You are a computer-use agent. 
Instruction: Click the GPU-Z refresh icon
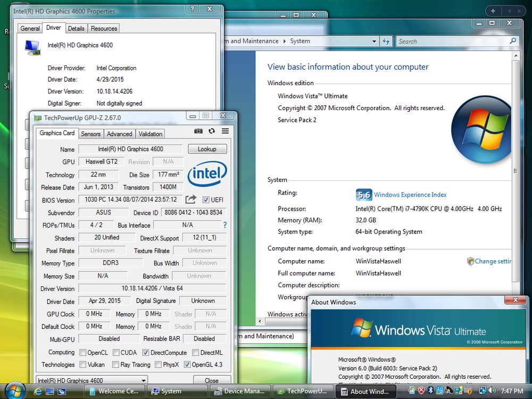(212, 131)
